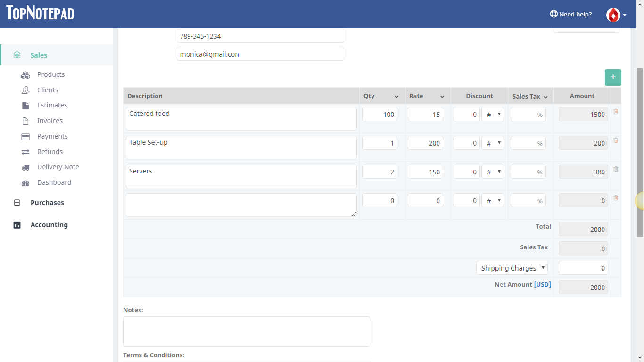Delete the Catered food row
Viewport: 644px width, 362px height.
click(616, 112)
